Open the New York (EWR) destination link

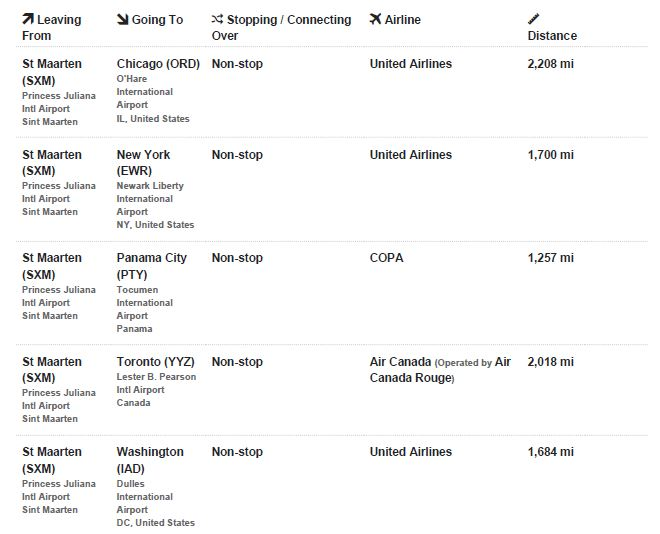tap(143, 162)
